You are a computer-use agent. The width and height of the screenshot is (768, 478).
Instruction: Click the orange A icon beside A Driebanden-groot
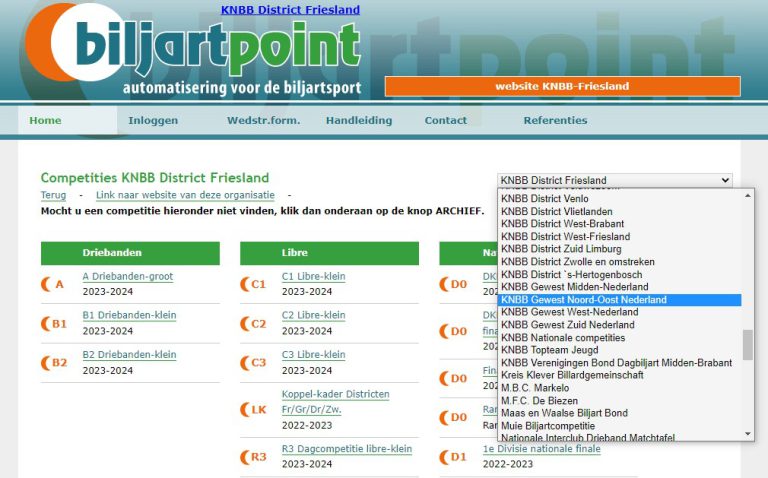tap(52, 284)
